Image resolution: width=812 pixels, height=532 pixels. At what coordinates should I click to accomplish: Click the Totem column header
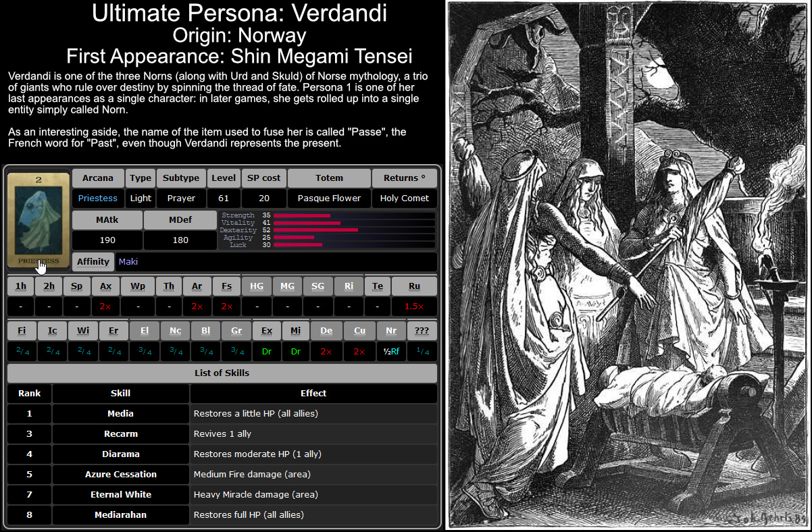(329, 178)
